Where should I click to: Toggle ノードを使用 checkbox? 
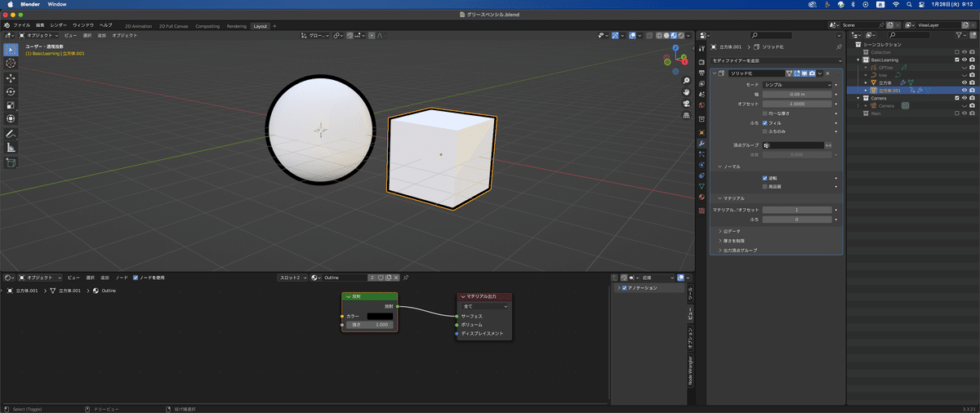click(x=136, y=278)
